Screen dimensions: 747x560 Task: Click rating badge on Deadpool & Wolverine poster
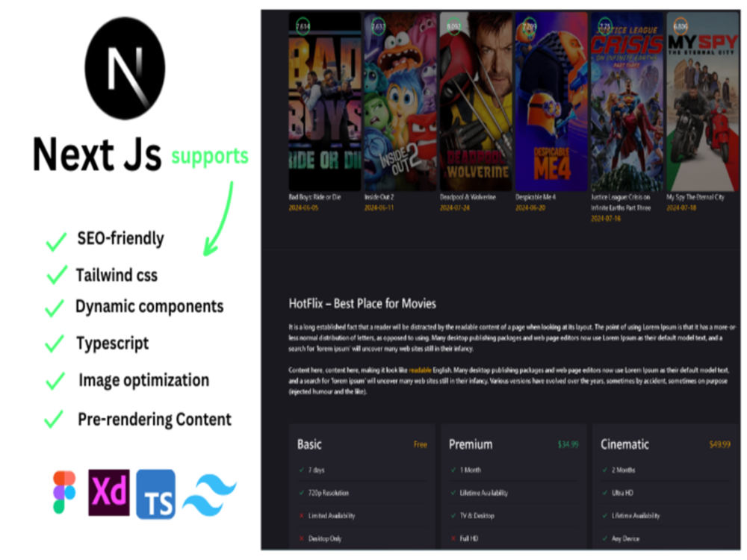coord(453,26)
